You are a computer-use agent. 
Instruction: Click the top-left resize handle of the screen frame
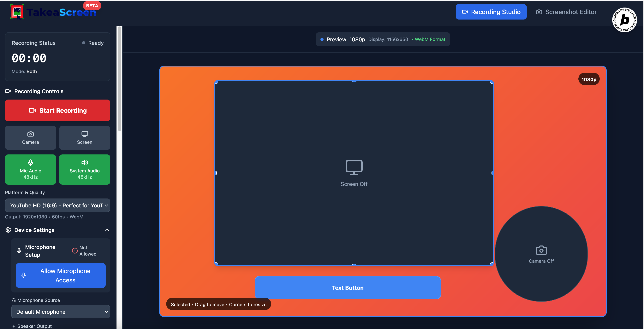pyautogui.click(x=217, y=82)
